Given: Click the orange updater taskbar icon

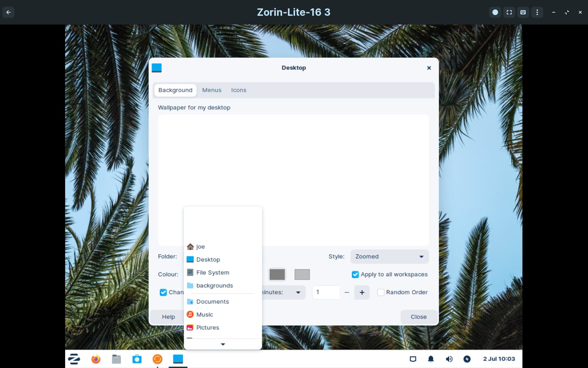Looking at the screenshot, I should click(157, 359).
